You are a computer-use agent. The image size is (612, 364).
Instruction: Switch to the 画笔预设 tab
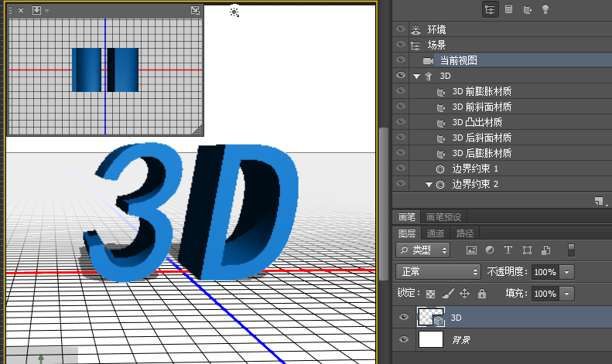[x=443, y=217]
